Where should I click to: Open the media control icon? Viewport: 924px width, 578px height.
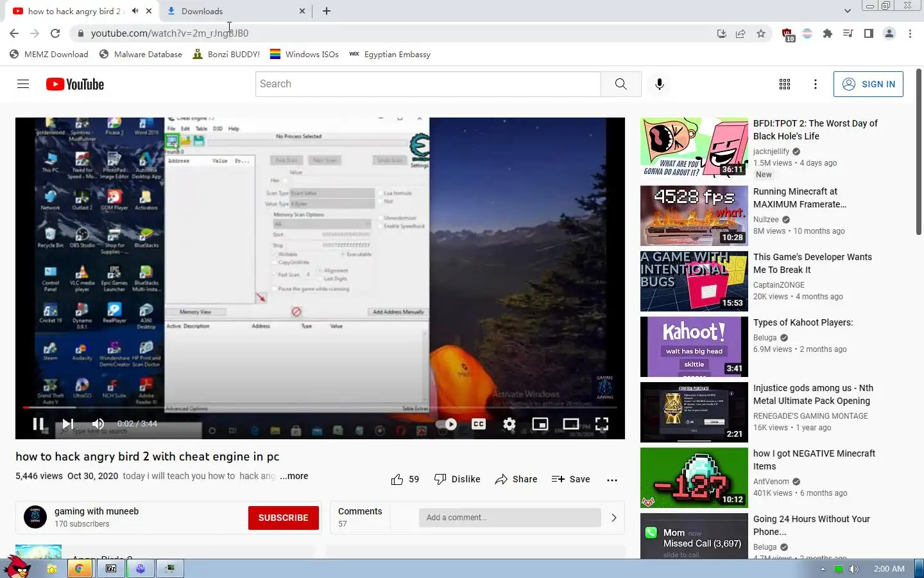(x=848, y=33)
